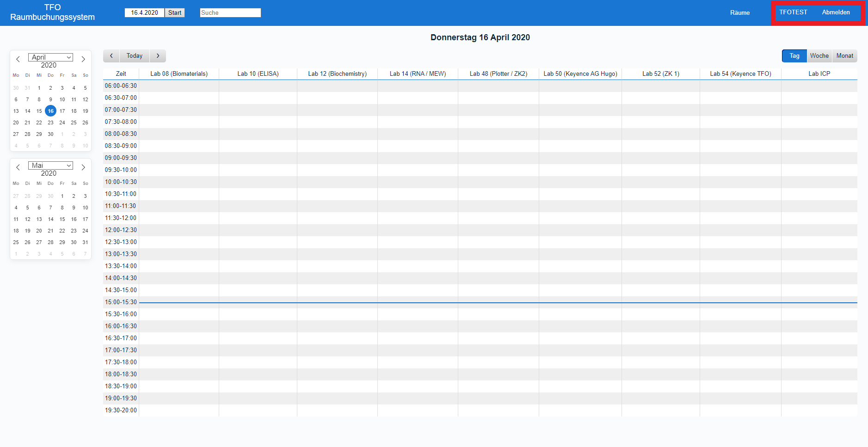Switch to Tag view
868x447 pixels.
point(794,56)
